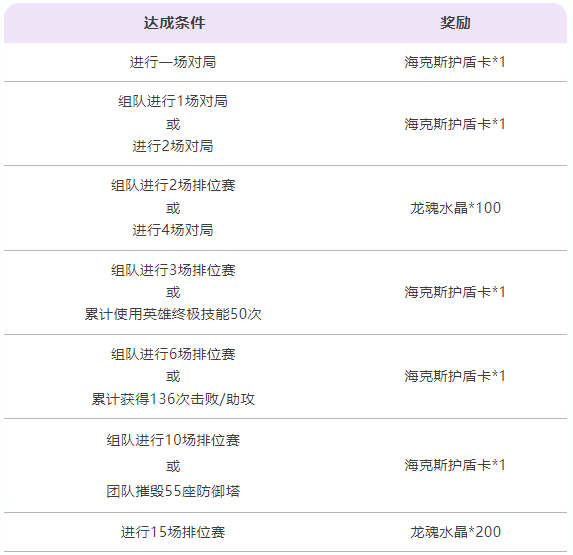Image resolution: width=573 pixels, height=555 pixels.
Task: Click 团队摧毁55座防御塔 text
Action: [173, 491]
